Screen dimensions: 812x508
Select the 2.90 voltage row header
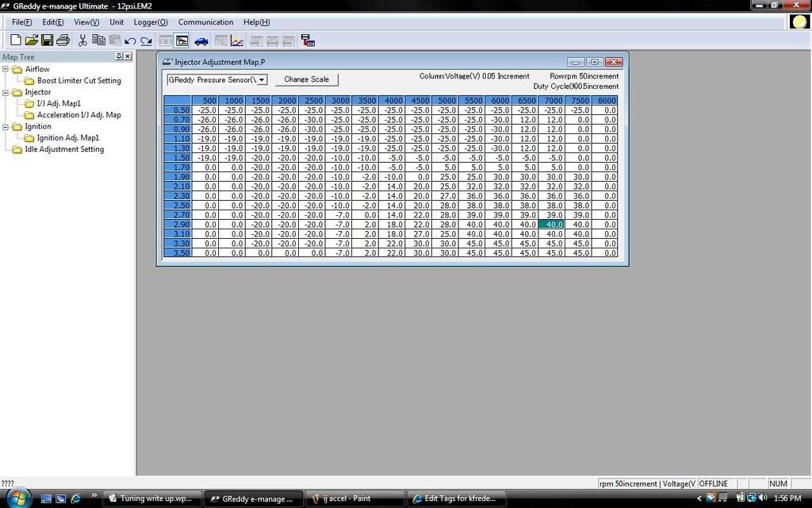178,224
